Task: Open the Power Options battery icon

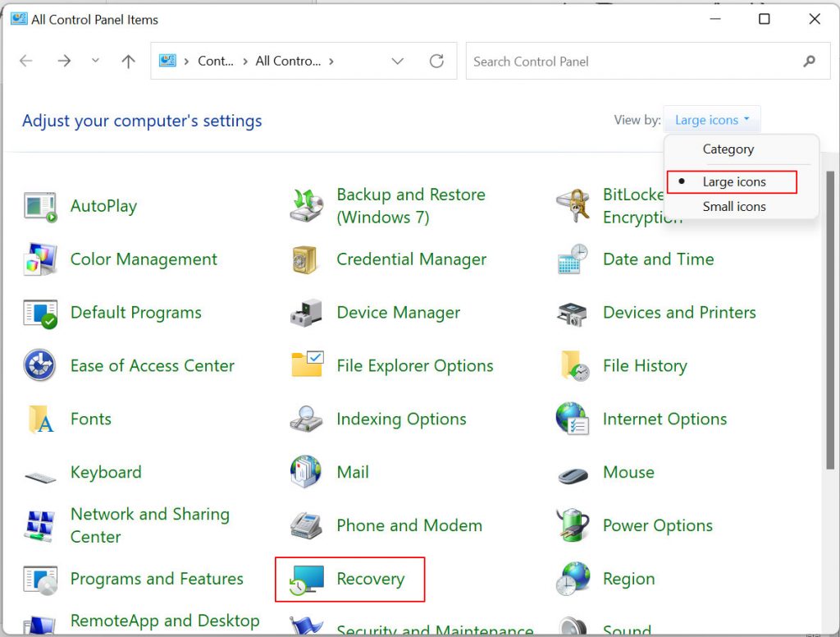Action: (573, 525)
